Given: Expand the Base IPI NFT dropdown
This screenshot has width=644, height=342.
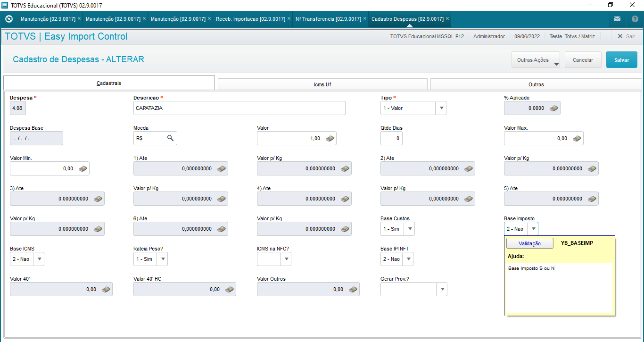Looking at the screenshot, I should point(408,259).
